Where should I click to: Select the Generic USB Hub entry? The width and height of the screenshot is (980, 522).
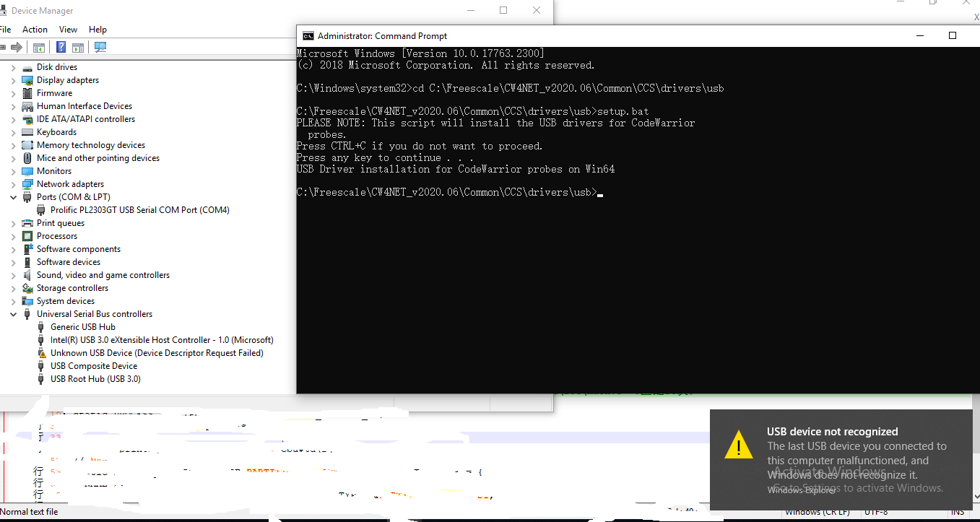pos(83,326)
